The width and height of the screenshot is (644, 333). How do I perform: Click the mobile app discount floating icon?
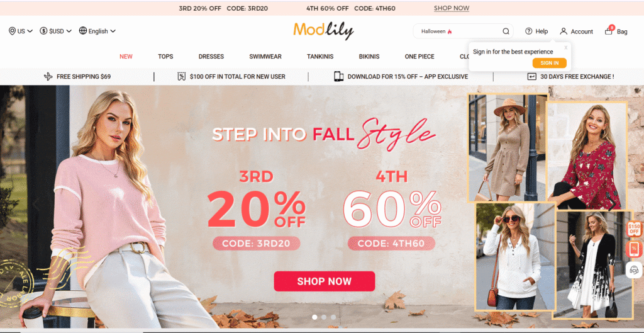pos(634,249)
